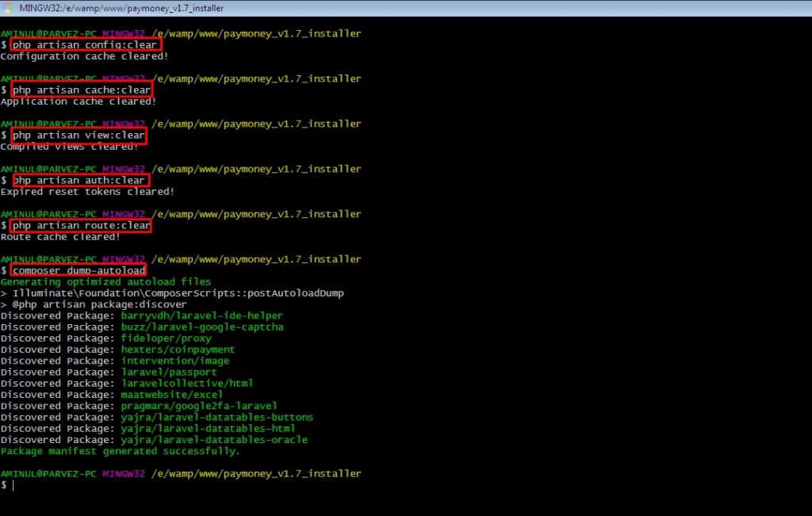The image size is (812, 516).
Task: Click the empty prompt cursor on last line
Action: pos(13,485)
